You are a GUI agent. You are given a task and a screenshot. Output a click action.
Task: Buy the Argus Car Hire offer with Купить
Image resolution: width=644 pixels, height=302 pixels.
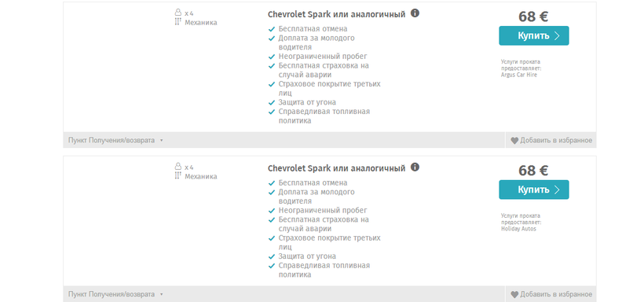pyautogui.click(x=534, y=36)
